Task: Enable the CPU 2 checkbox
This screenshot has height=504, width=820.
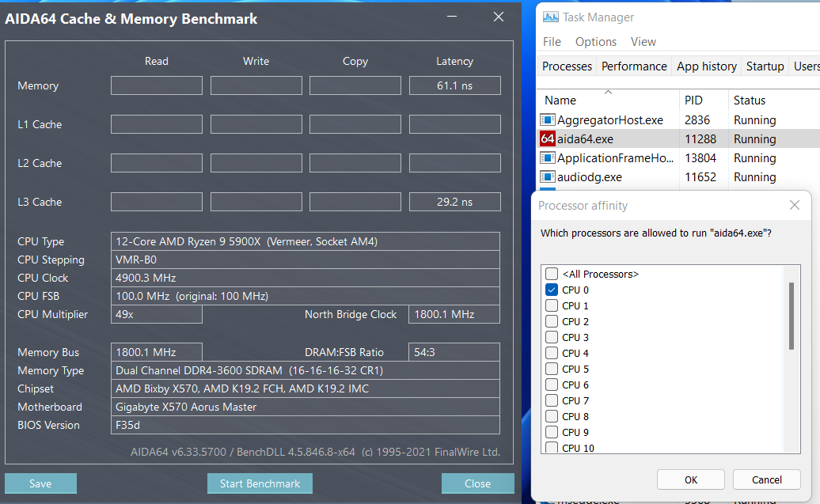Action: click(551, 321)
